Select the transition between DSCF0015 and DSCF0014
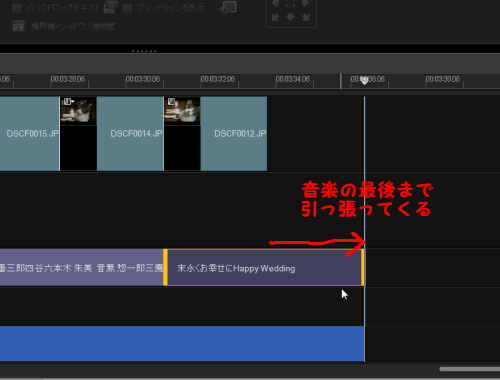 pos(78,134)
